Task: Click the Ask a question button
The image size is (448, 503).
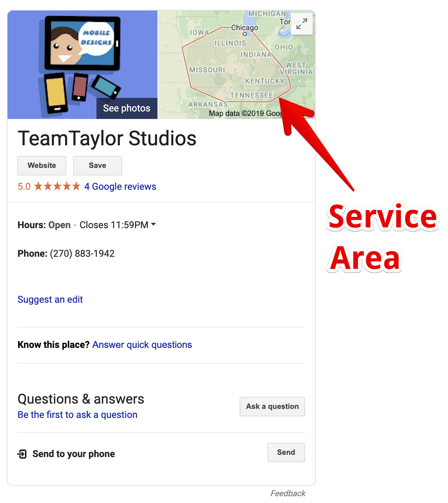Action: [x=272, y=407]
